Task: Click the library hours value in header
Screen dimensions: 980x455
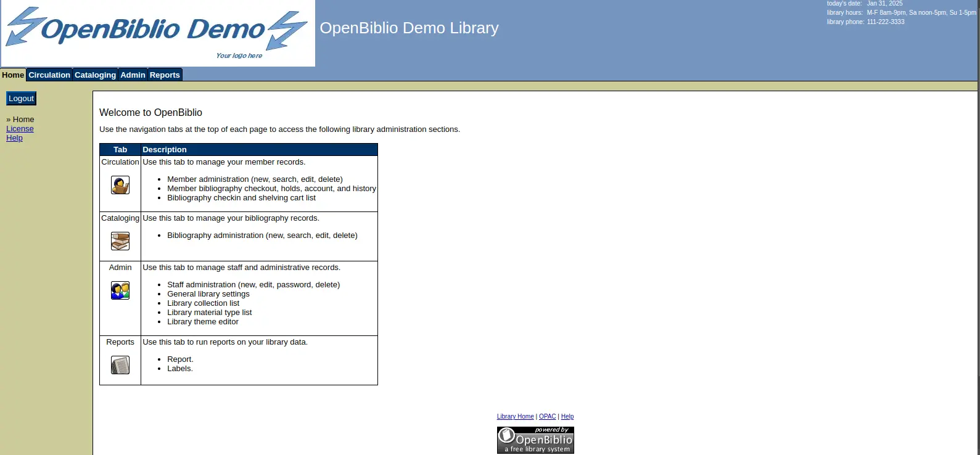Action: click(x=921, y=12)
